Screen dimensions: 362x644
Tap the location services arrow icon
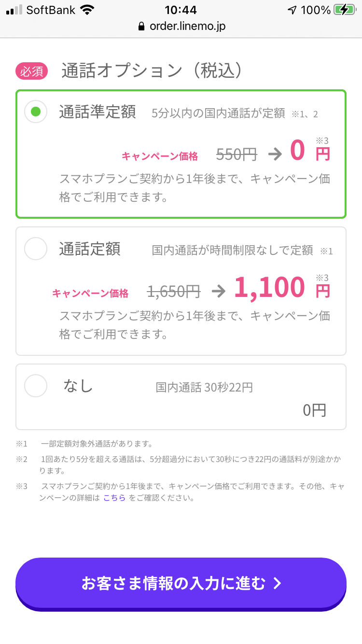point(292,10)
